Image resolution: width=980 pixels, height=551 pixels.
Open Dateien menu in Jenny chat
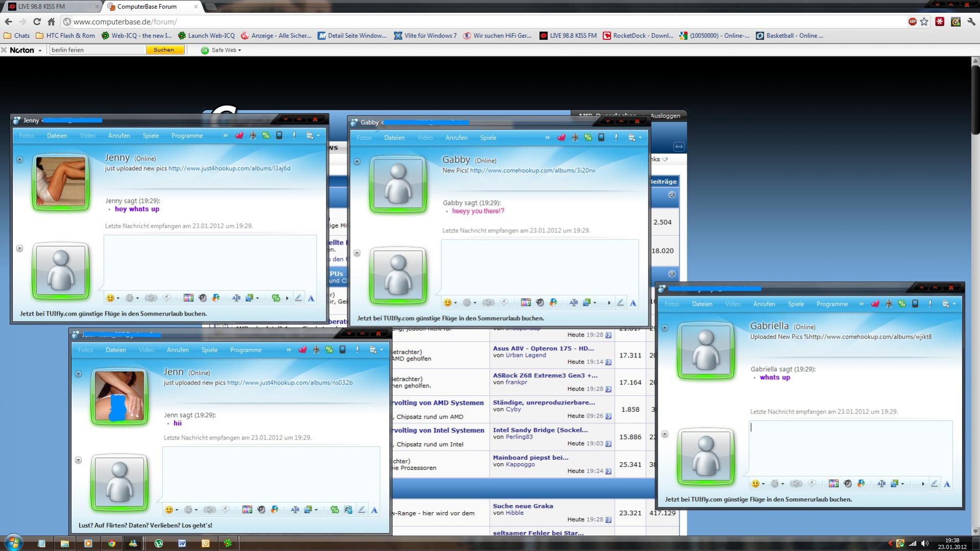point(57,136)
